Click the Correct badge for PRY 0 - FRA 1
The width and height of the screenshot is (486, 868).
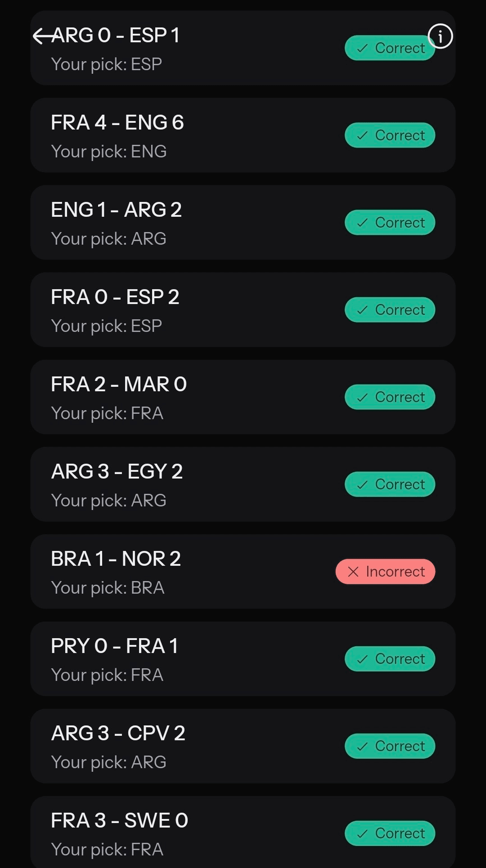point(390,659)
